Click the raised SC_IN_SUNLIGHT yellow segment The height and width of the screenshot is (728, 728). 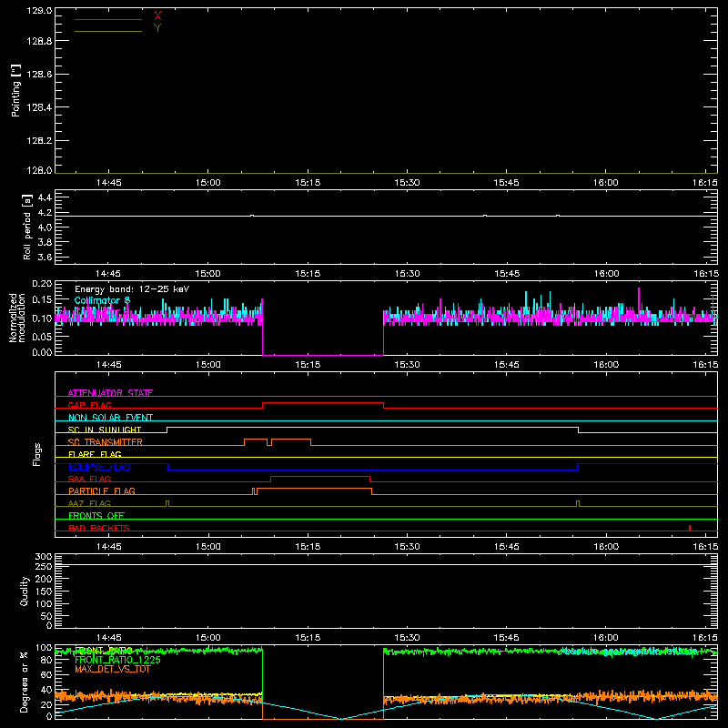coord(372,427)
